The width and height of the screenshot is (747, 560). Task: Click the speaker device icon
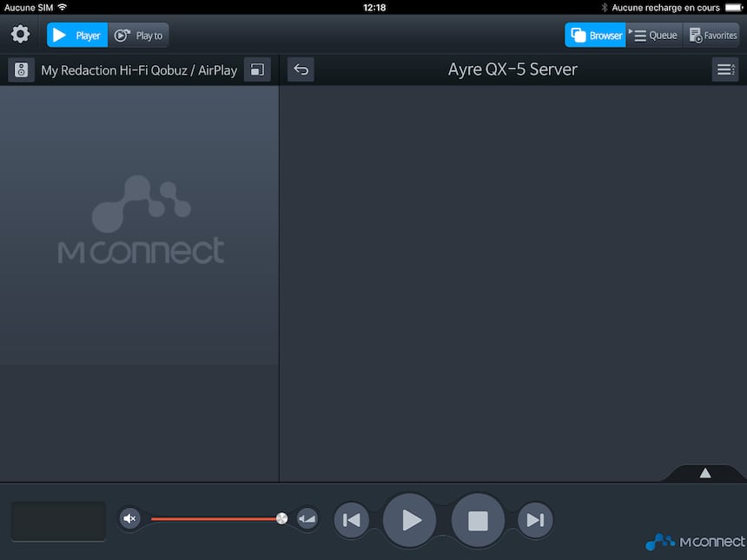[x=21, y=70]
